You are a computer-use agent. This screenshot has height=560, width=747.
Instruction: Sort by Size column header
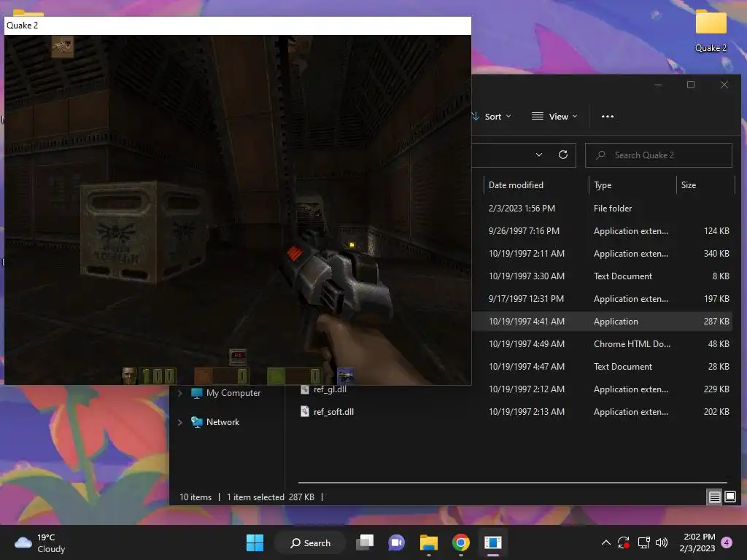(689, 185)
